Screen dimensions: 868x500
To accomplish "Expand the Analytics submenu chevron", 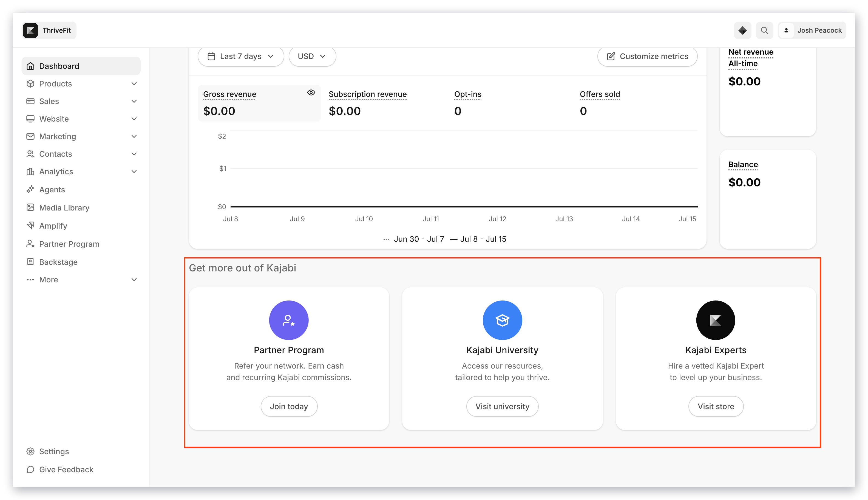I will (x=134, y=171).
